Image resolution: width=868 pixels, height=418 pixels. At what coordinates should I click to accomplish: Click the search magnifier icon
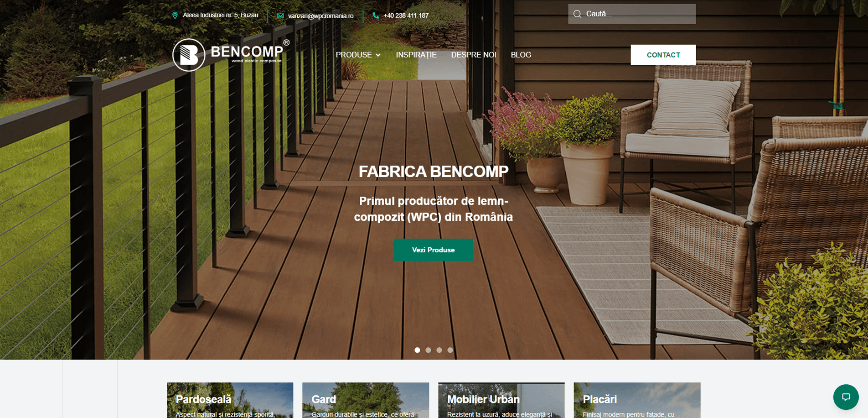(577, 14)
